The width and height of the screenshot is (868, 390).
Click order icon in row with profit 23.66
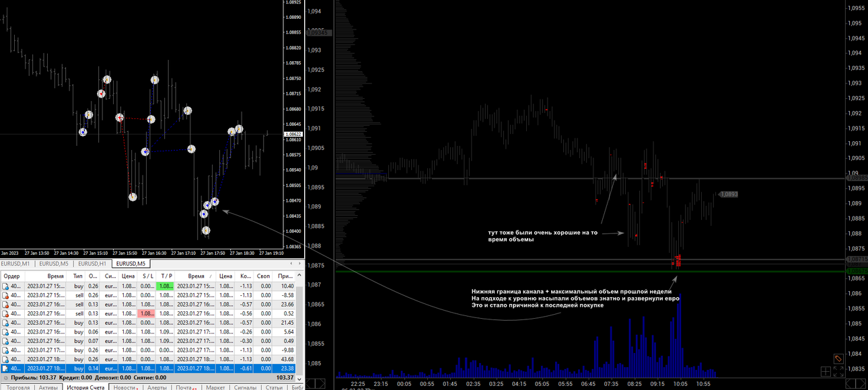tap(5, 305)
